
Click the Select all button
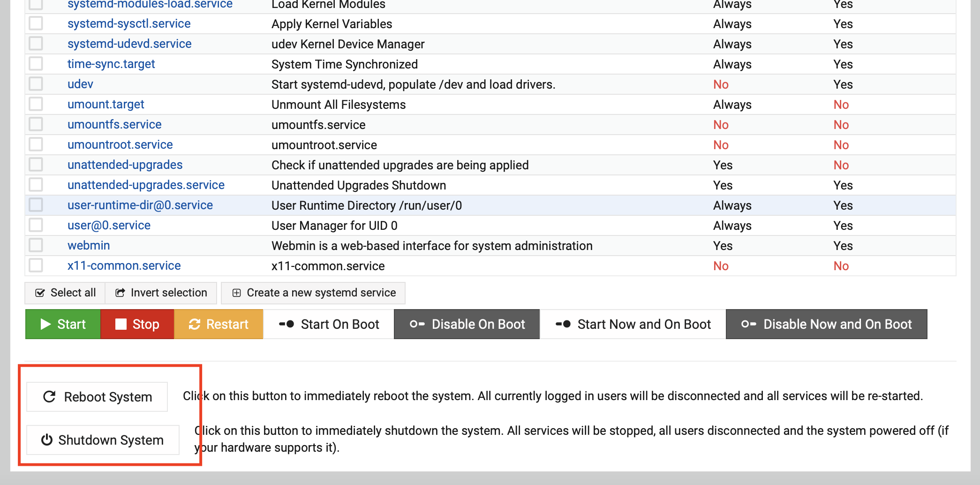pos(65,293)
